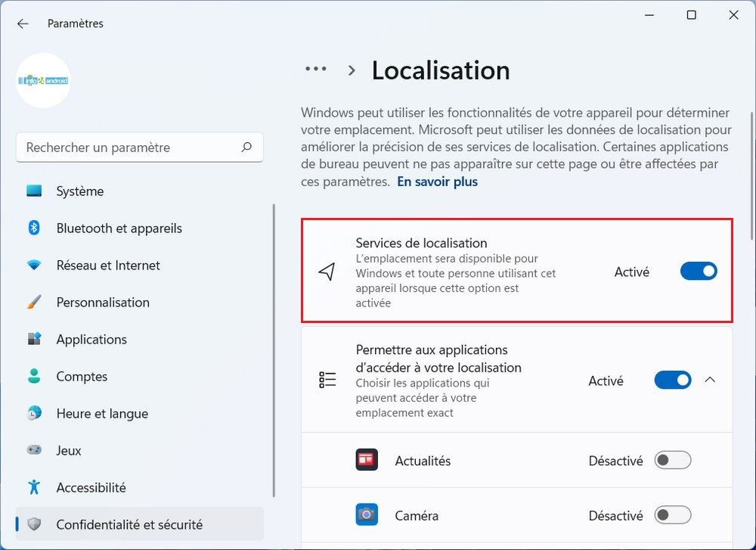The width and height of the screenshot is (756, 550).
Task: Click the Caméra app icon
Action: (x=367, y=515)
